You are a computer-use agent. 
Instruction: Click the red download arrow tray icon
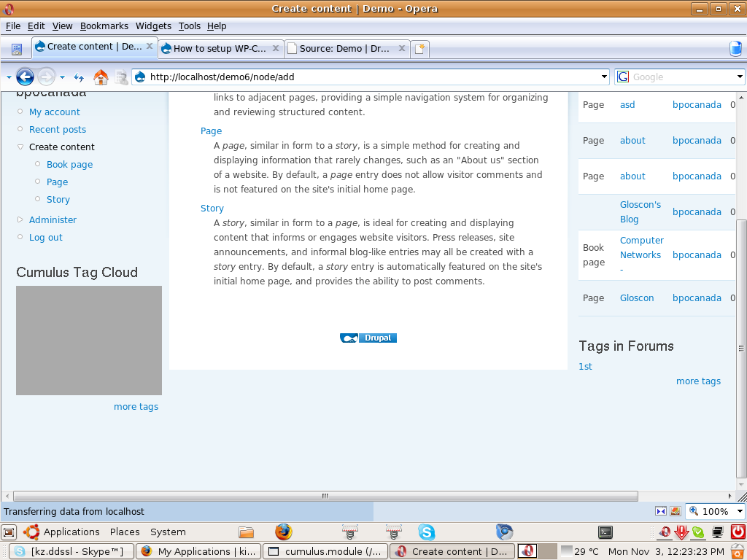681,532
